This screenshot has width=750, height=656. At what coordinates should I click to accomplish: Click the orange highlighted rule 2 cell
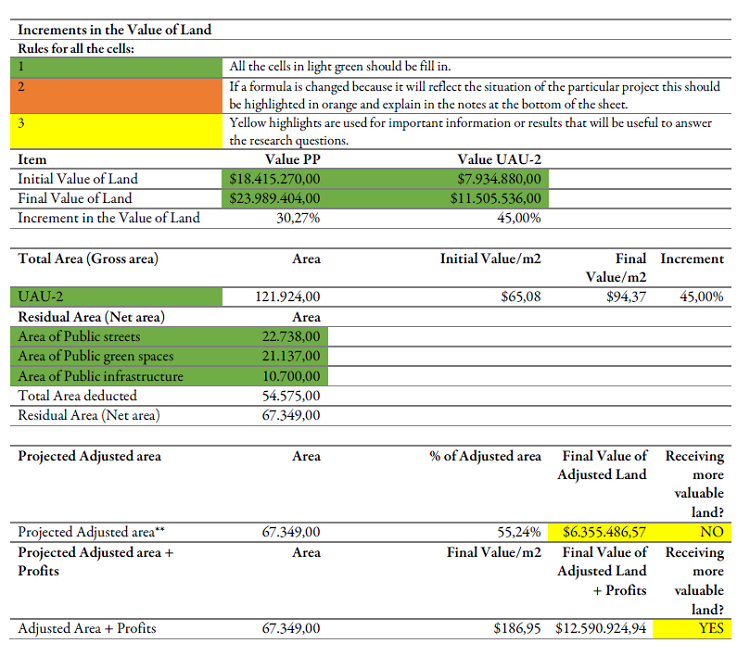click(x=120, y=94)
